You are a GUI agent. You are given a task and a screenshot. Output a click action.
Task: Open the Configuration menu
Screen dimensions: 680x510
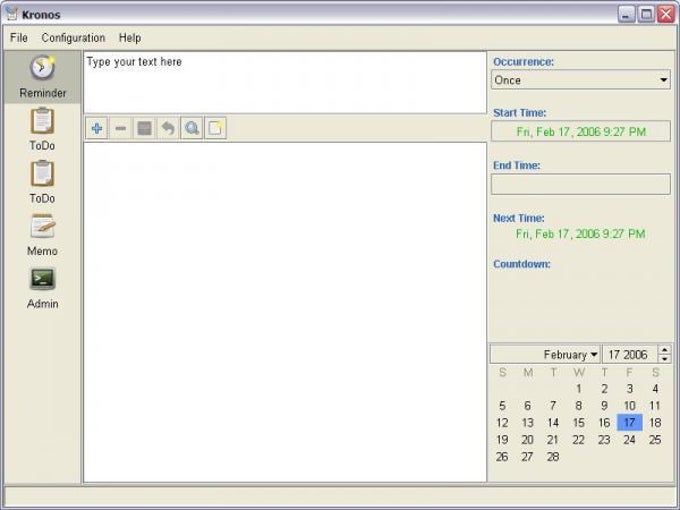click(x=73, y=38)
